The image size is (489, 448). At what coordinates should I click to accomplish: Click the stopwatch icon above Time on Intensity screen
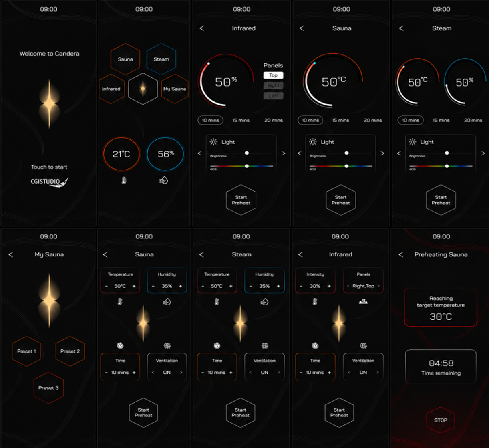(315, 345)
